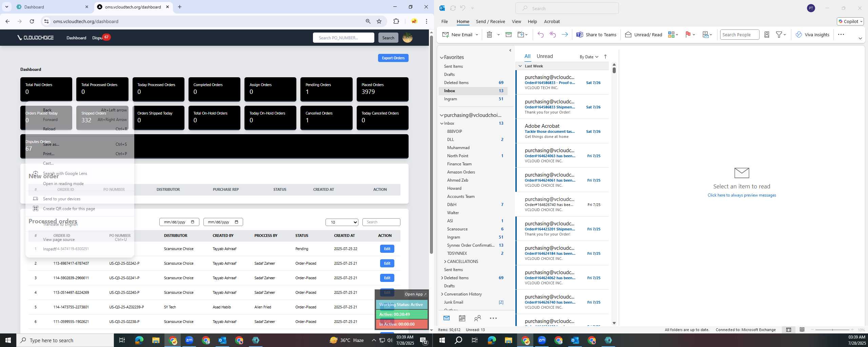
Task: Expand the CANCELLATIONS folder
Action: point(445,262)
